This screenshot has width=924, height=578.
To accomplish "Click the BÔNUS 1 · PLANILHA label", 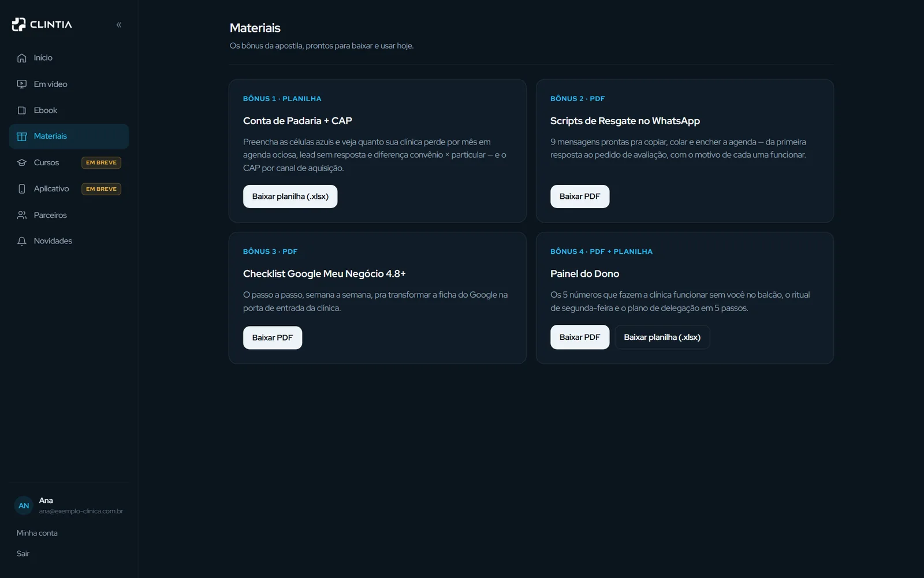I will [282, 99].
